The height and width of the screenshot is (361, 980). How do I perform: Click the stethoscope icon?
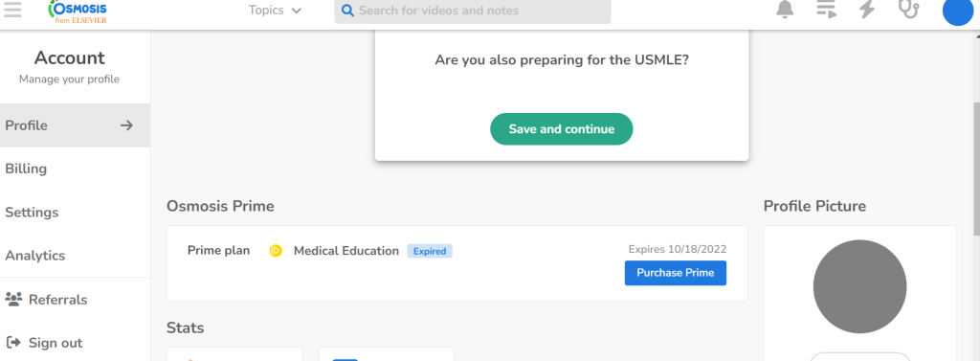click(x=908, y=10)
